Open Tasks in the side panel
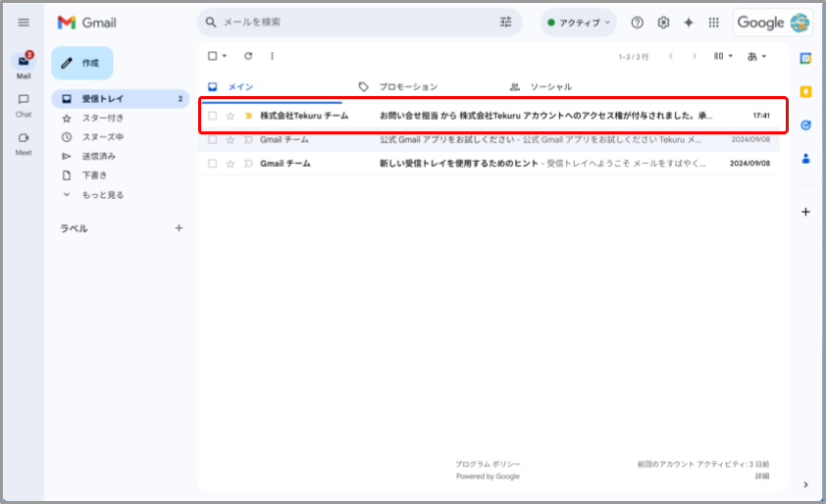 click(x=805, y=125)
